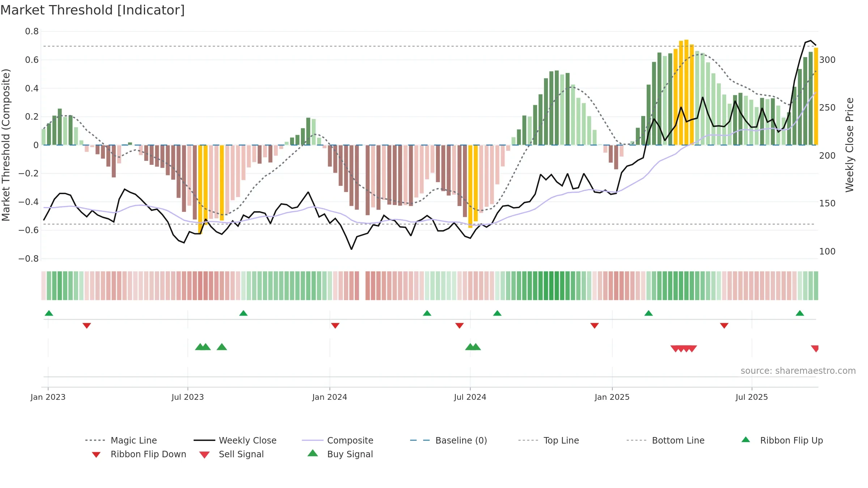868x488 pixels.
Task: Toggle Buy Signal legend entry
Action: pyautogui.click(x=340, y=454)
